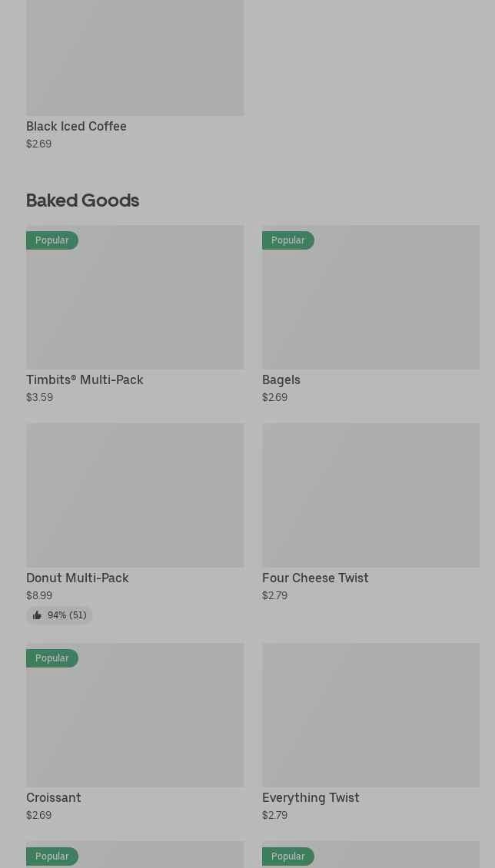
Task: Open the Croissant product image
Action: click(135, 714)
